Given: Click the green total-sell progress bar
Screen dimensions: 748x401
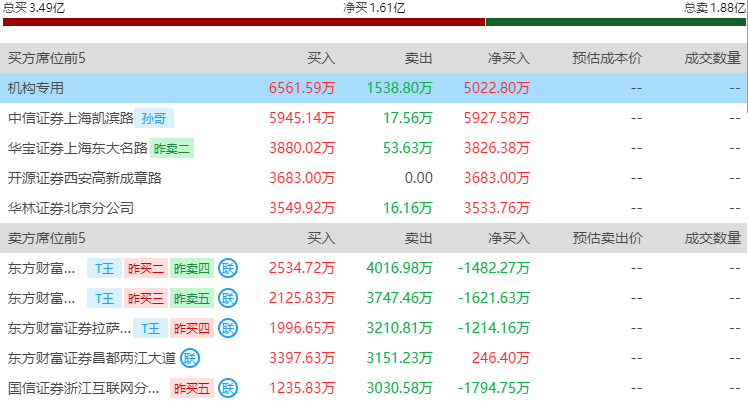Looking at the screenshot, I should (x=616, y=22).
